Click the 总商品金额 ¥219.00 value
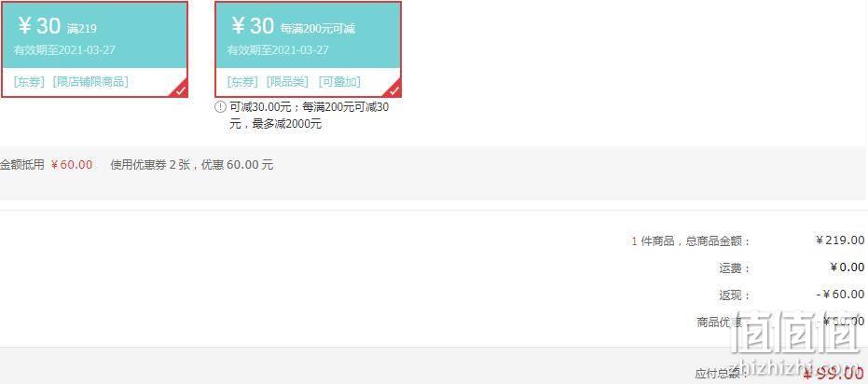The image size is (868, 384). pyautogui.click(x=840, y=240)
